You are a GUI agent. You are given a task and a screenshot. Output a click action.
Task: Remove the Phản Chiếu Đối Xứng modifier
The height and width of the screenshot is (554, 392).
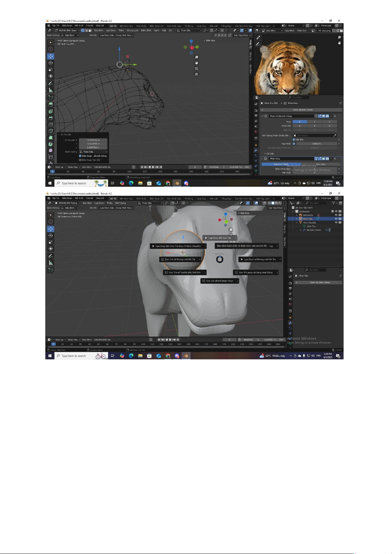click(x=335, y=116)
